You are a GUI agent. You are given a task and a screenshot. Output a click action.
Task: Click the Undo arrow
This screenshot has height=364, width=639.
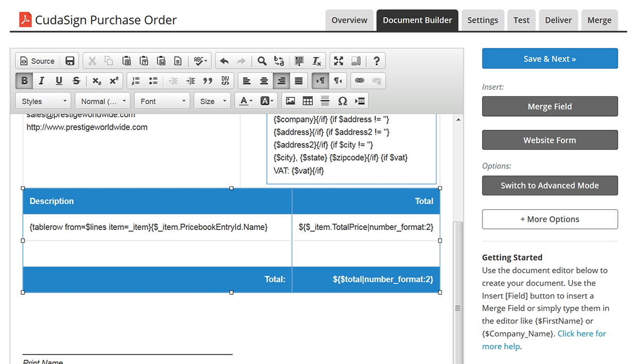coord(224,61)
